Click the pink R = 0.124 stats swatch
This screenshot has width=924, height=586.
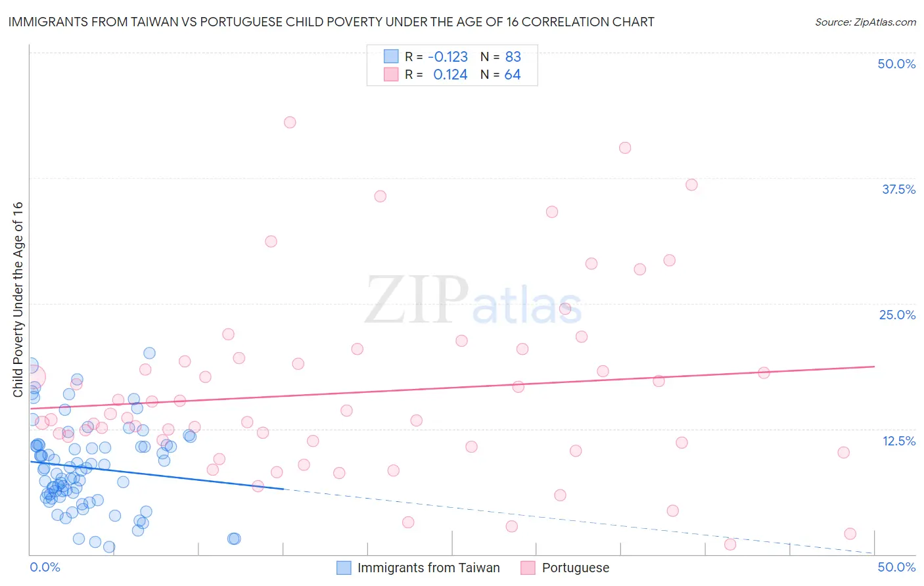click(391, 75)
